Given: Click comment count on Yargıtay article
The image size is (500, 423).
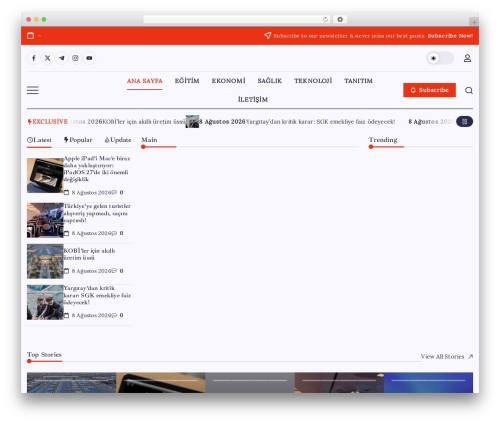Looking at the screenshot, I should pos(118,315).
